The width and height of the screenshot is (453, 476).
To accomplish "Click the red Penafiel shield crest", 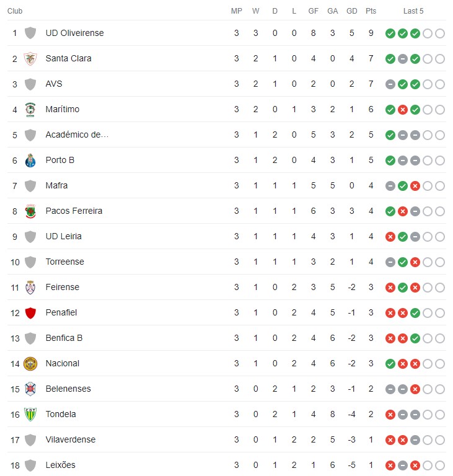I will point(30,313).
